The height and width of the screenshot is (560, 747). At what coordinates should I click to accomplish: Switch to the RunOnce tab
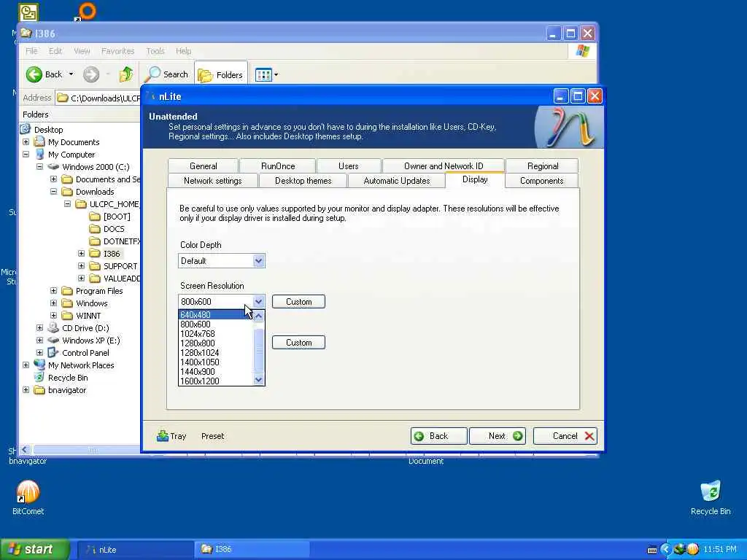point(278,166)
